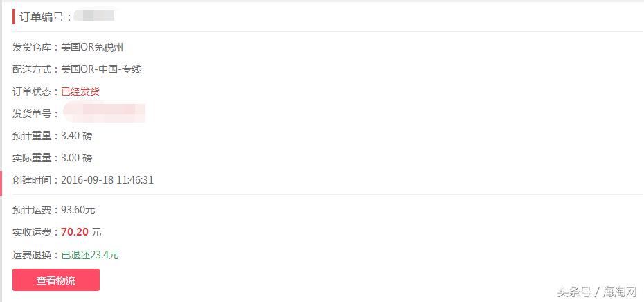Click the 查看物流 button
This screenshot has width=644, height=302.
56,280
